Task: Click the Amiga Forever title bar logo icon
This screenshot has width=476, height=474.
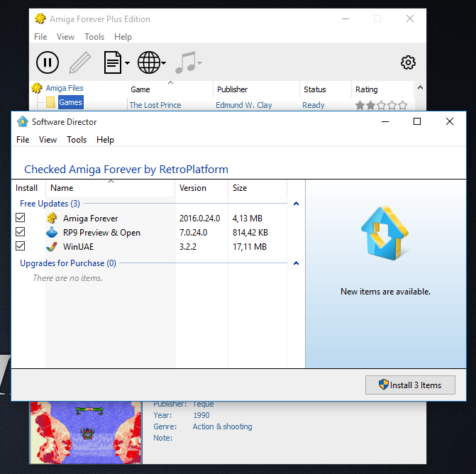Action: coord(40,19)
